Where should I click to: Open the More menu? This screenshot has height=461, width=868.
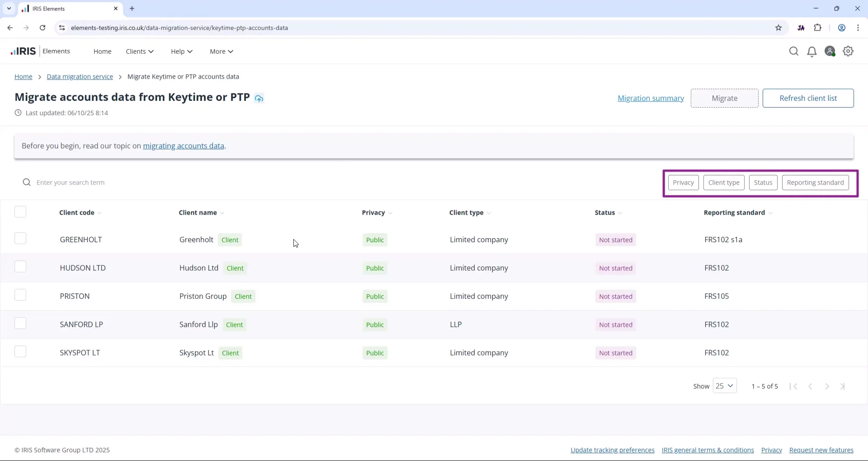(x=222, y=52)
